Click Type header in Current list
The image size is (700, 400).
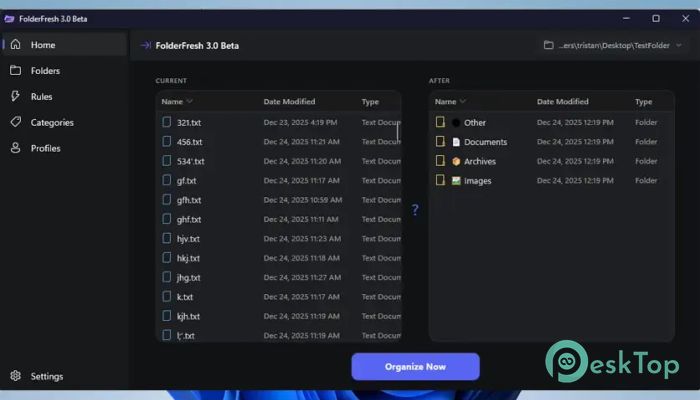pyautogui.click(x=370, y=102)
